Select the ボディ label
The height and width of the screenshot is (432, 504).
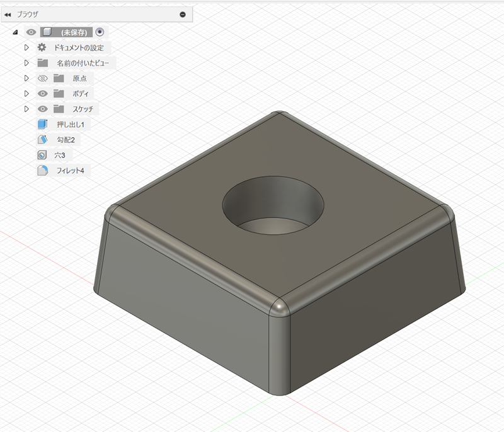[x=81, y=94]
